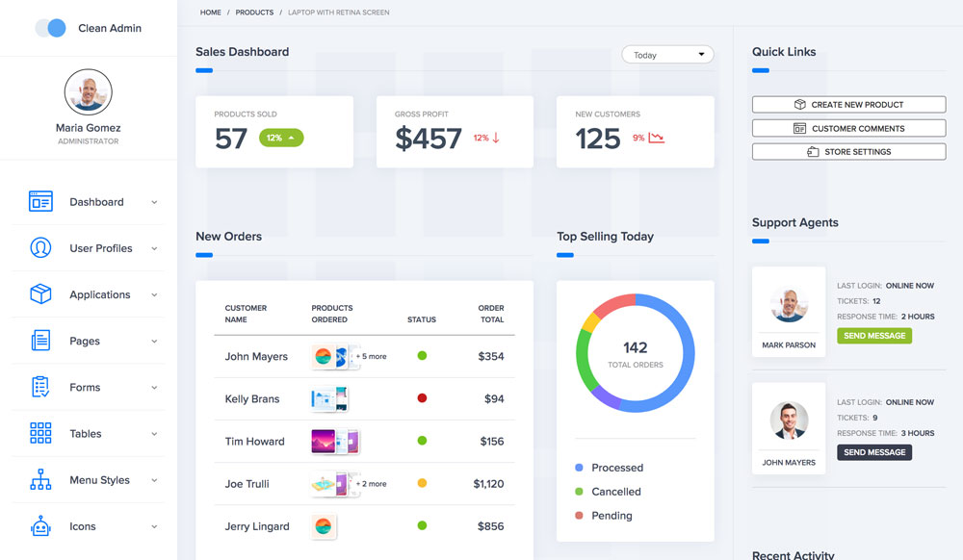The height and width of the screenshot is (560, 963).
Task: Click the Icons robot icon
Action: pos(40,526)
